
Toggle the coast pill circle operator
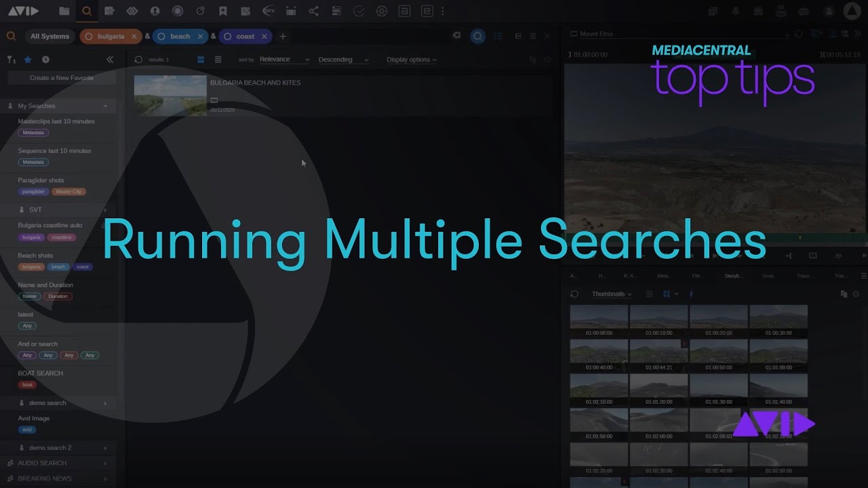[x=227, y=37]
